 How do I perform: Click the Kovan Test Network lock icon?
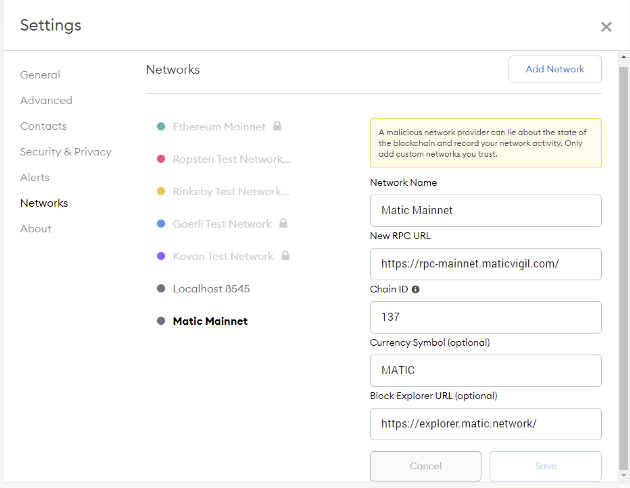point(285,256)
